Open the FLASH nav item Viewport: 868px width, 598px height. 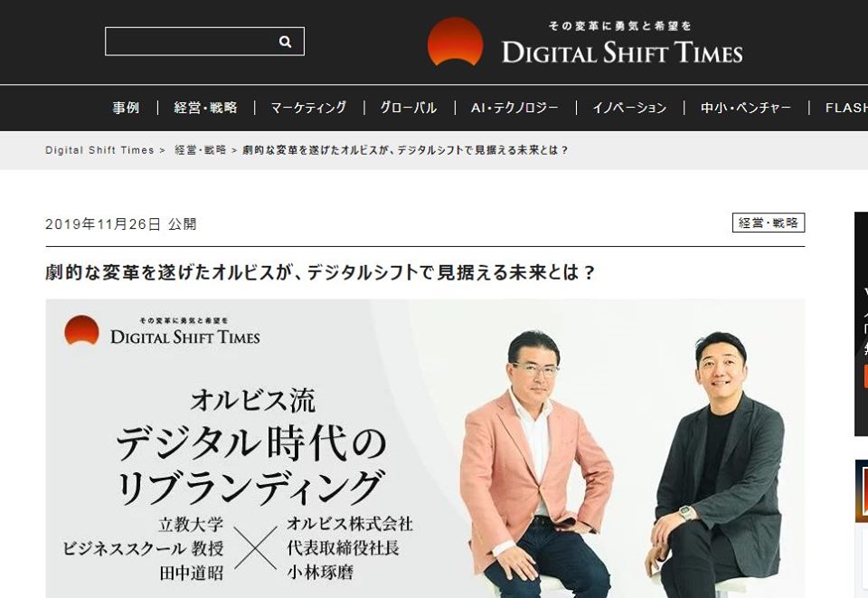point(846,108)
